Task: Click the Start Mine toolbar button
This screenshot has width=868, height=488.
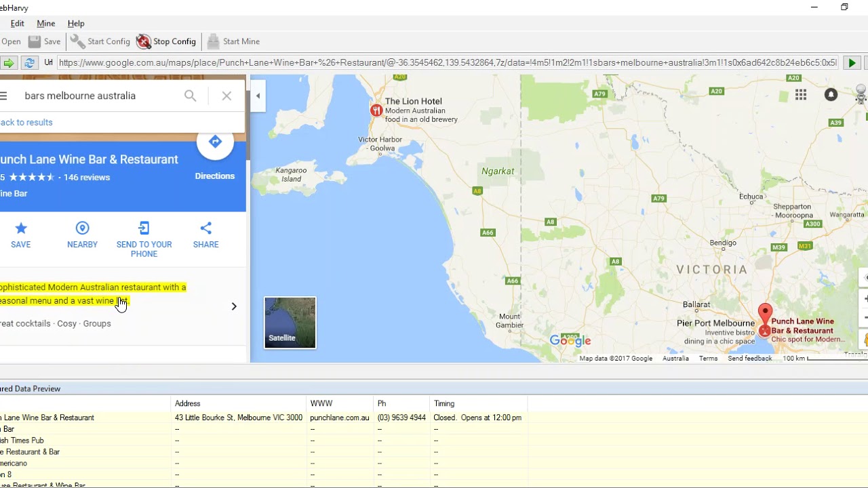Action: pos(233,41)
